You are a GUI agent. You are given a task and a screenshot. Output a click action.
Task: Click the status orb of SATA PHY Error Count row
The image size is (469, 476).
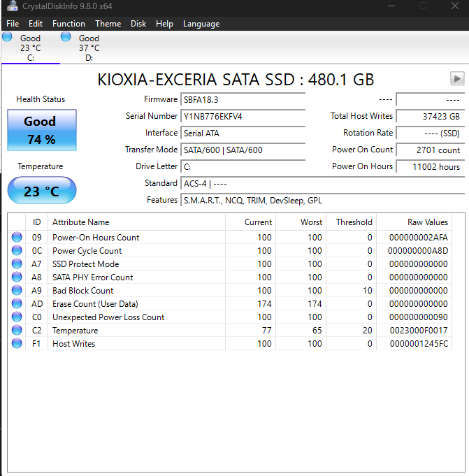17,277
